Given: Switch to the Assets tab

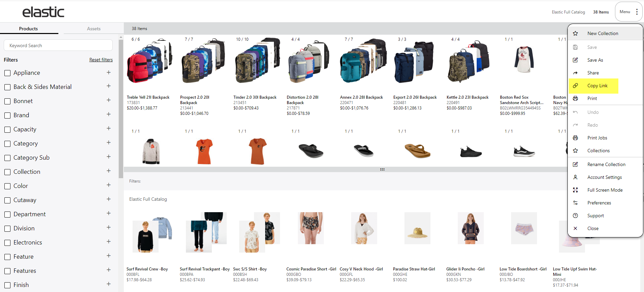Looking at the screenshot, I should point(94,29).
